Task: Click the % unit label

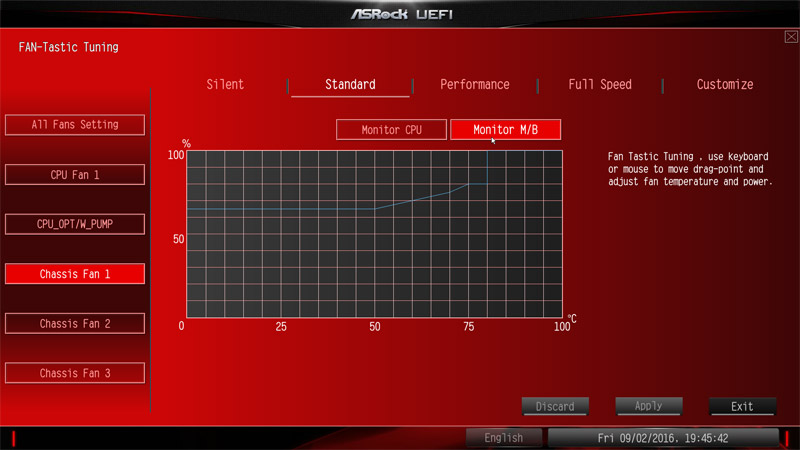Action: pyautogui.click(x=186, y=143)
